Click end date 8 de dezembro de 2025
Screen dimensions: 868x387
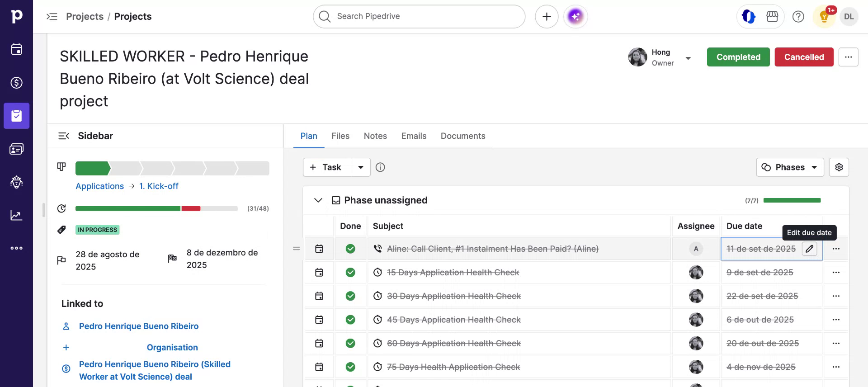222,259
